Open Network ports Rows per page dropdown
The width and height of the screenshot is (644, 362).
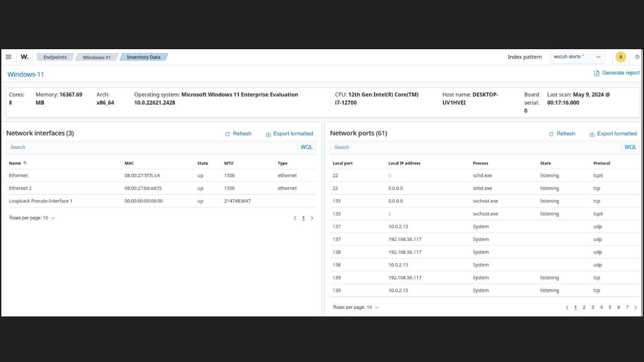click(356, 307)
